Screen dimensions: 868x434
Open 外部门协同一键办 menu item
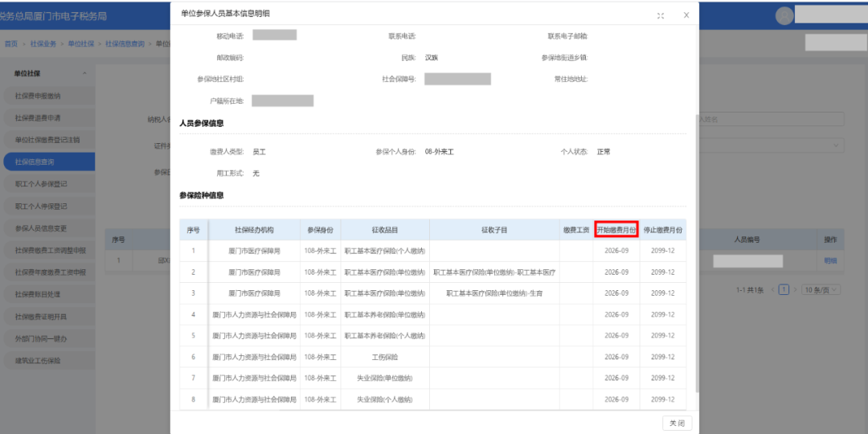point(49,338)
